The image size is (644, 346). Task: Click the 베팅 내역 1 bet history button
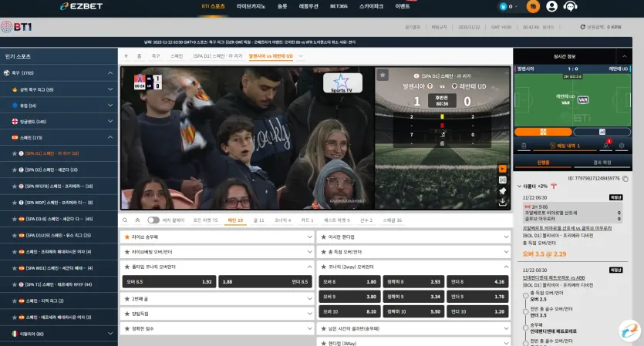tap(565, 146)
